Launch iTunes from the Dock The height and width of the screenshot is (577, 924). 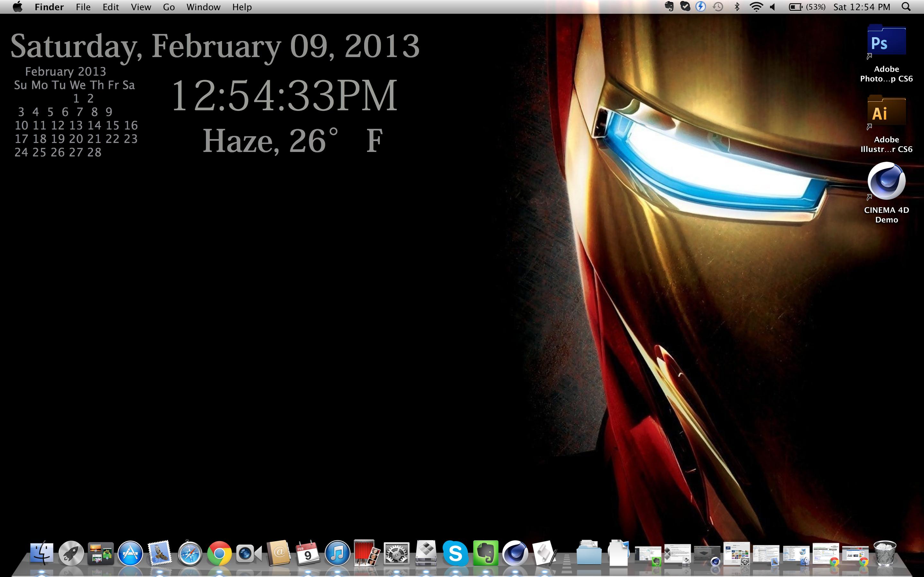click(x=337, y=553)
